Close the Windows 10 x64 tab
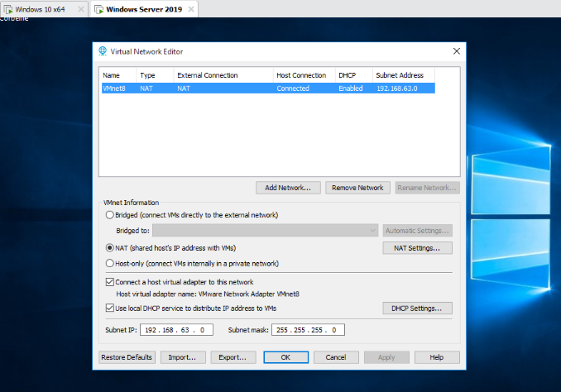Image resolution: width=561 pixels, height=392 pixels. click(x=79, y=9)
